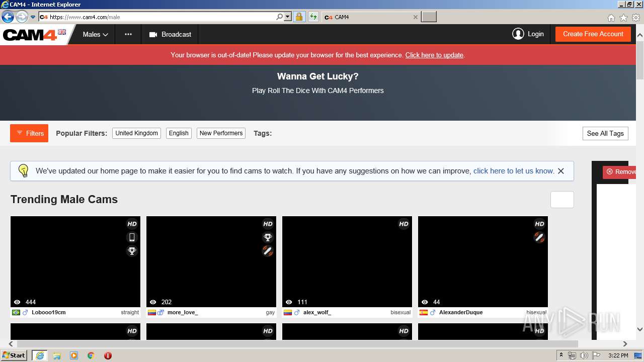Click the vertical scrollbar down arrow

point(640,329)
